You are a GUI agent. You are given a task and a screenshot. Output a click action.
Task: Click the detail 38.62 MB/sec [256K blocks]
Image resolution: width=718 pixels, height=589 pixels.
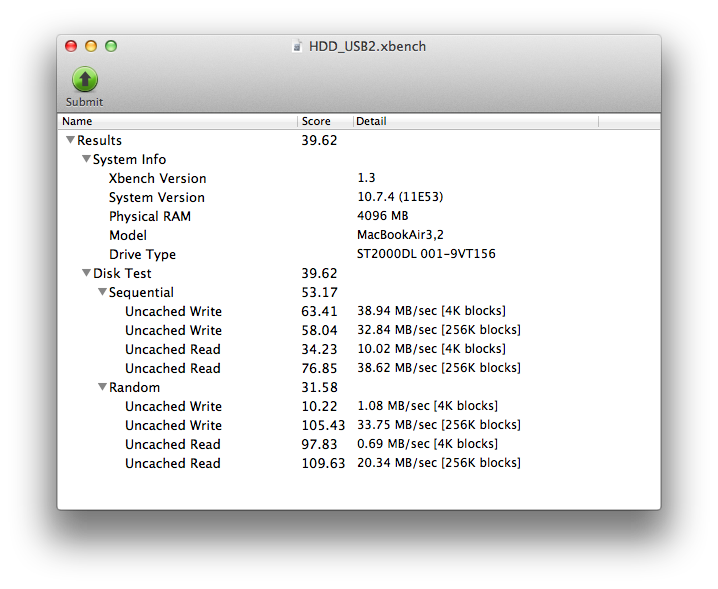(439, 368)
